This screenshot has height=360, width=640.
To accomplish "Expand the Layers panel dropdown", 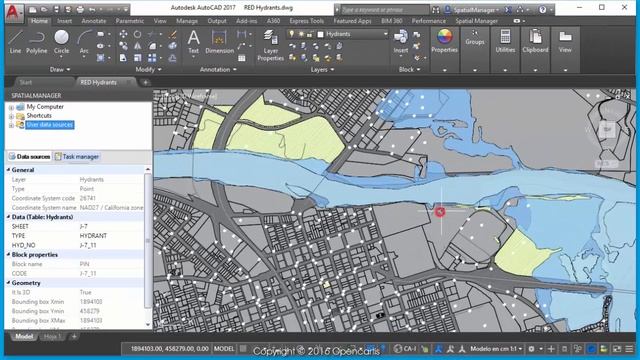I will point(322,70).
